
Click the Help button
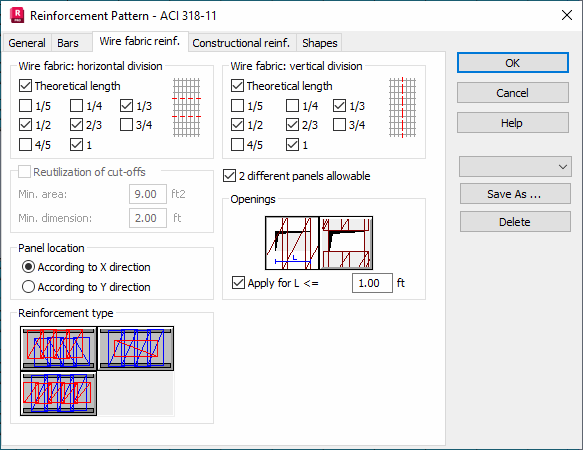[x=512, y=123]
